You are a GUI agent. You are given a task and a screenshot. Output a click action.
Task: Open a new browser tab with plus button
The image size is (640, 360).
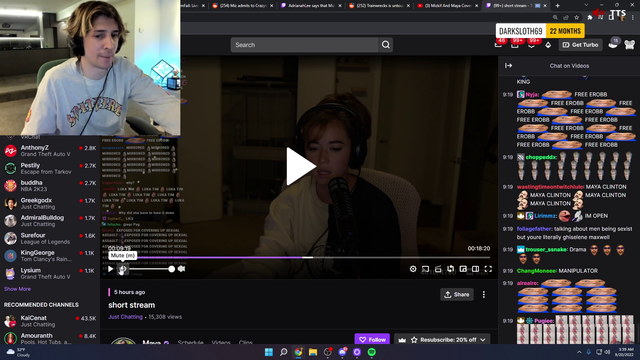(x=558, y=6)
